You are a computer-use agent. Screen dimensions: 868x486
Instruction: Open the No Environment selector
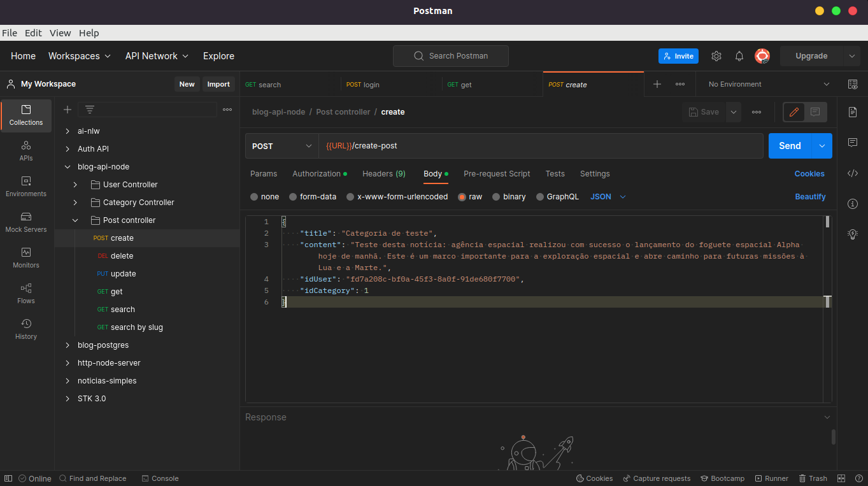[x=769, y=84]
